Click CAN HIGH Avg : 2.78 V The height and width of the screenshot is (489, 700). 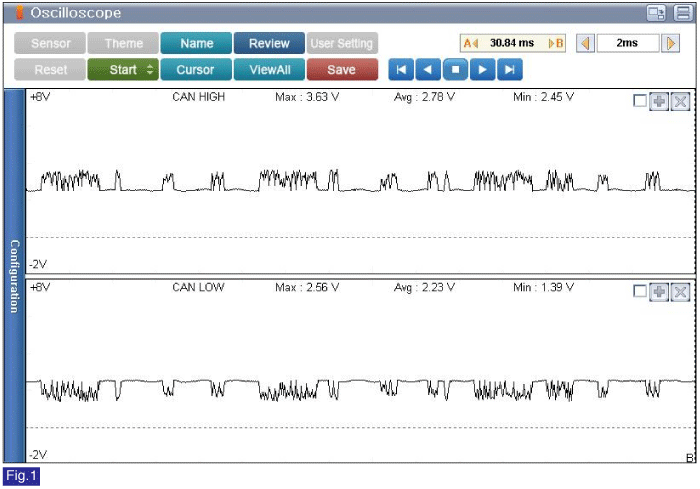(x=424, y=97)
